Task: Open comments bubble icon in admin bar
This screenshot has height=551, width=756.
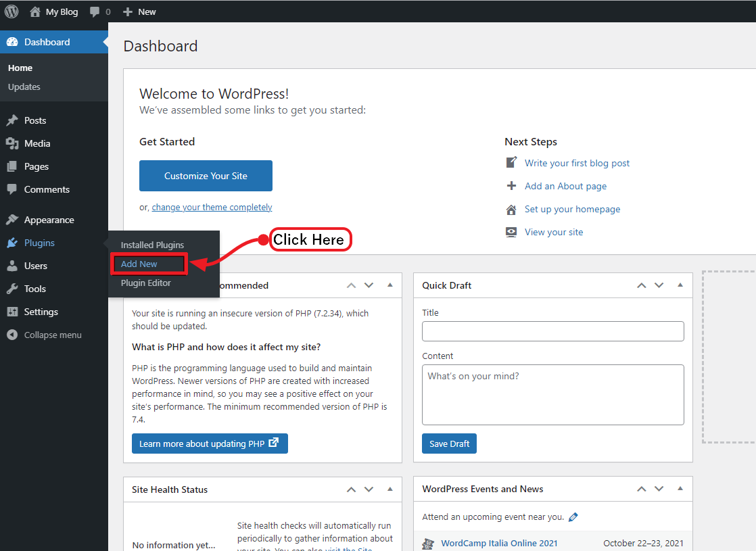Action: (95, 12)
